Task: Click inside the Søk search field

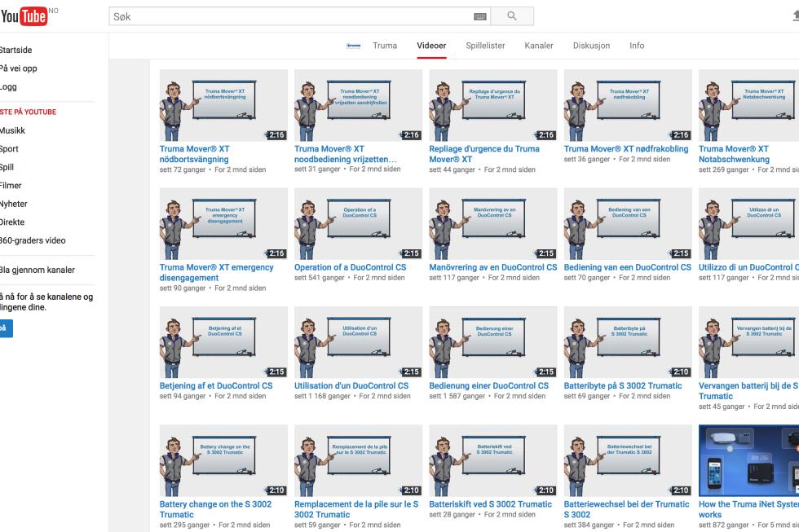Action: [292, 16]
